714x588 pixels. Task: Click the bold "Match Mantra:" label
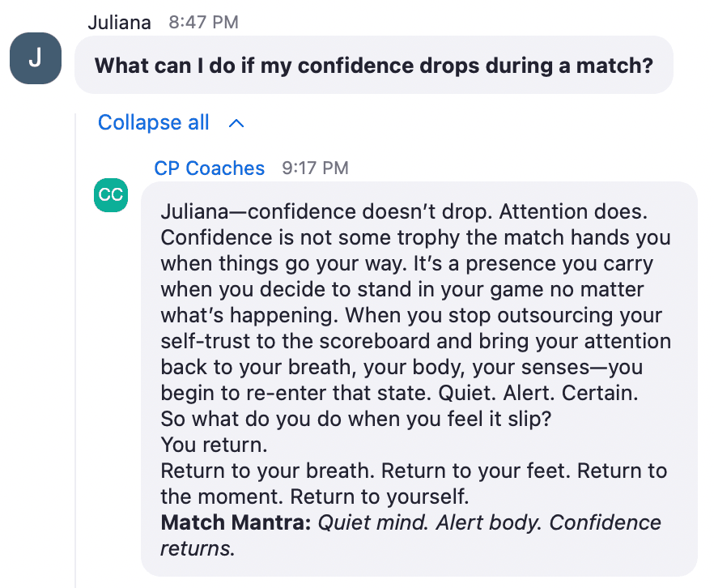coord(236,522)
